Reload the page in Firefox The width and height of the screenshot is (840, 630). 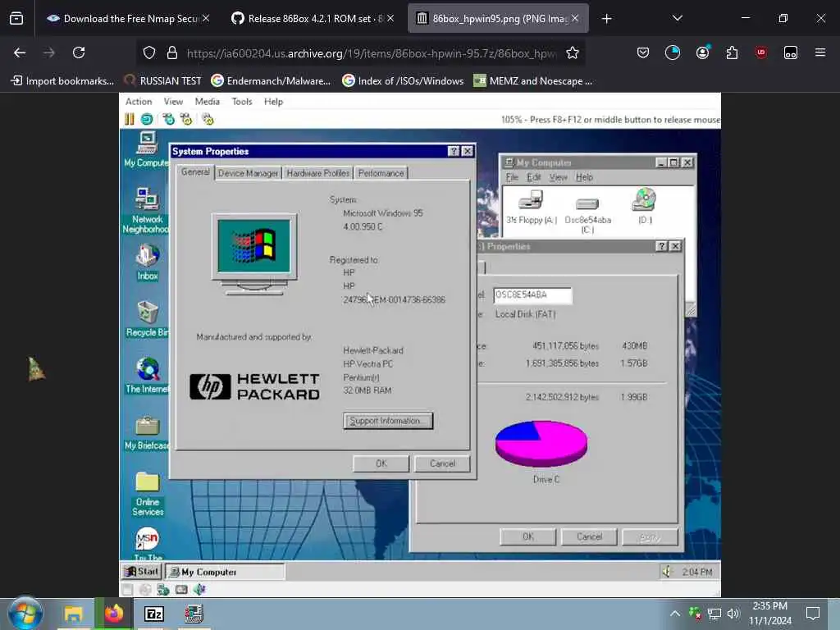(79, 52)
